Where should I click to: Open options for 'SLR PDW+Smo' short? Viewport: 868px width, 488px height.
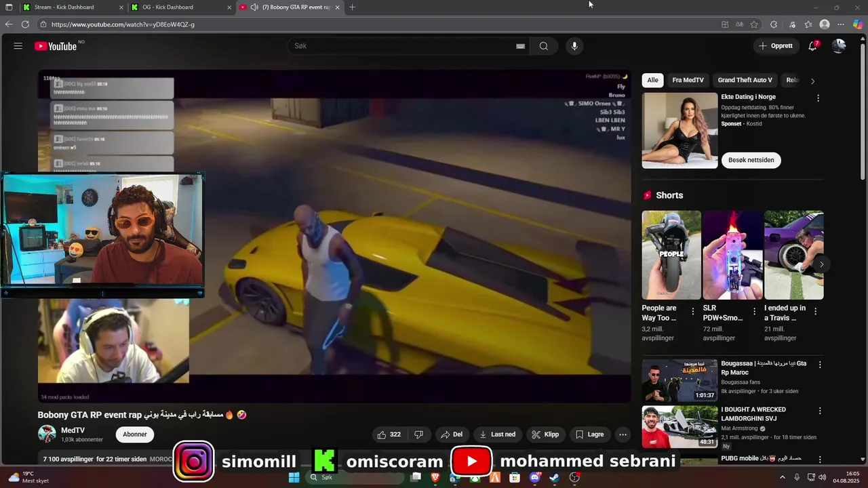tap(754, 311)
